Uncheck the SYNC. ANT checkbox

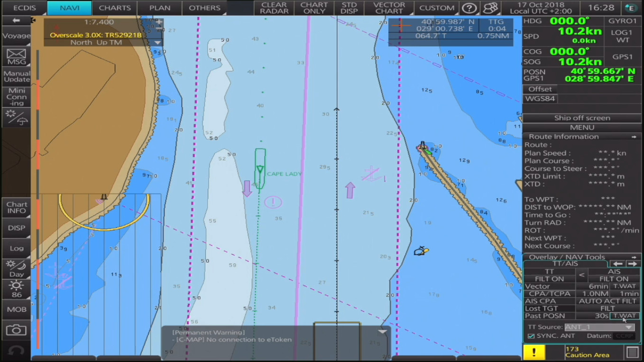tap(531, 336)
